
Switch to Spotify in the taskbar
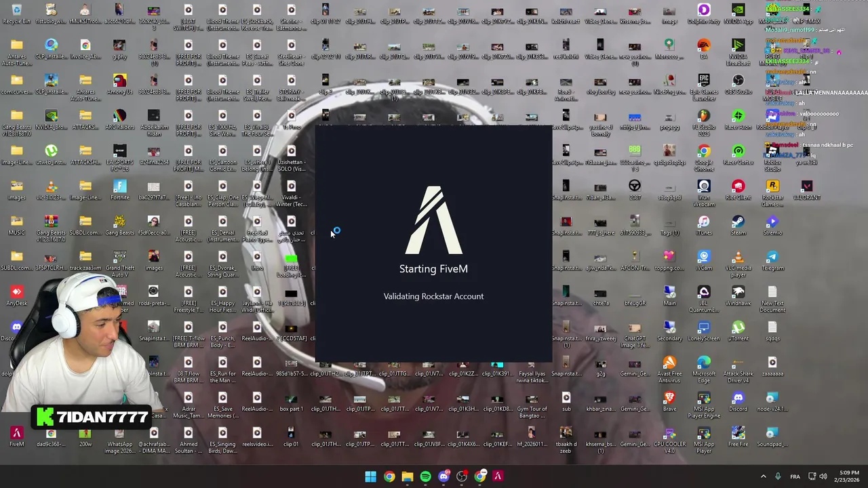(x=425, y=476)
